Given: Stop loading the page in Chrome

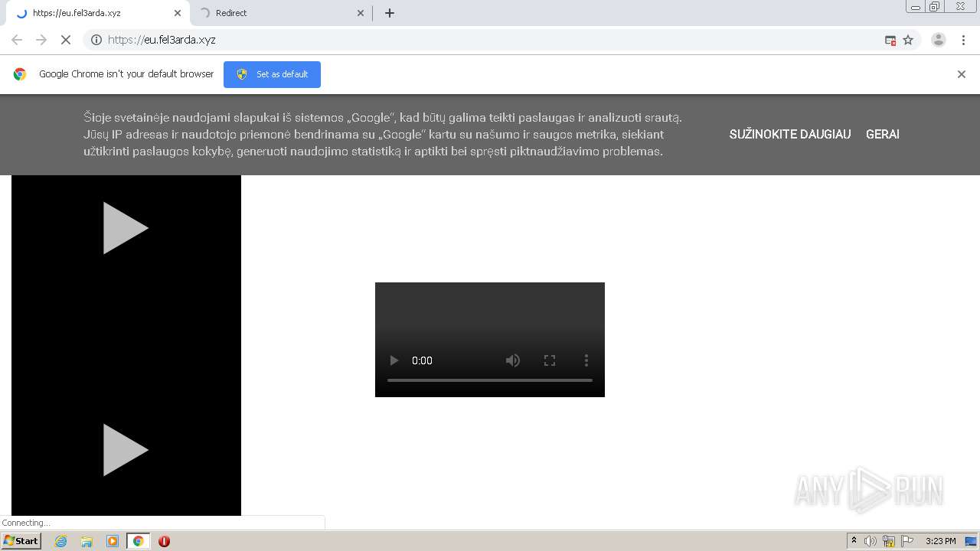Looking at the screenshot, I should coord(66,40).
